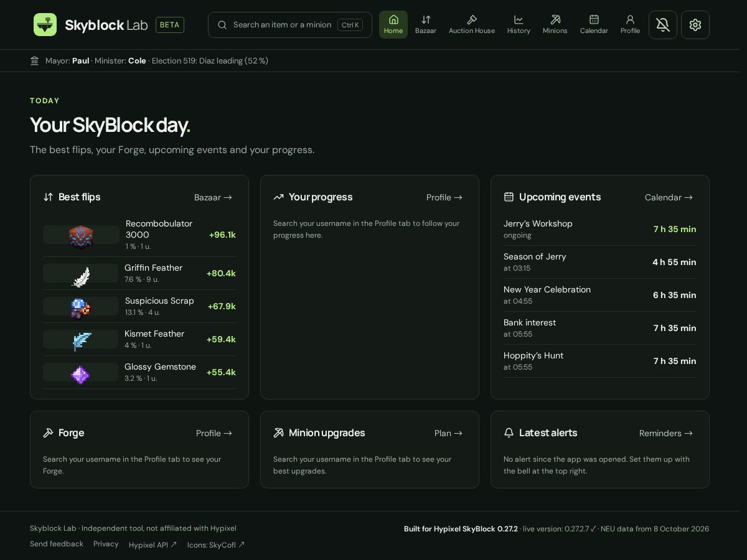Select the New Year Celebration event
This screenshot has width=747, height=560.
(x=600, y=295)
